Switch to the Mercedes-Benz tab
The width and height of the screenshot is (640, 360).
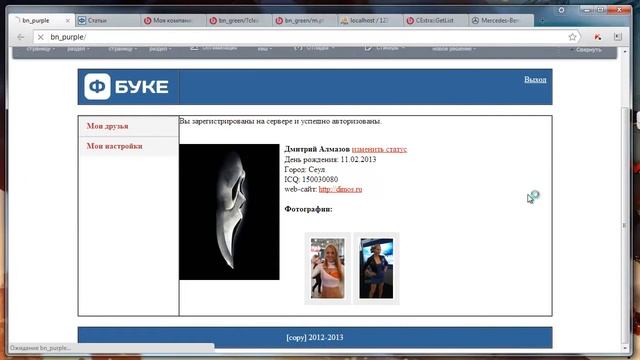point(501,20)
